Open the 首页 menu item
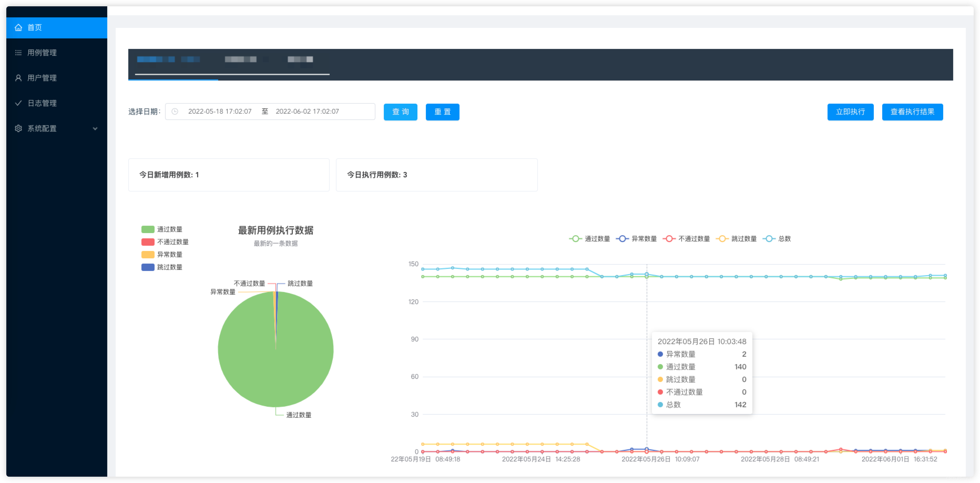 pos(57,27)
